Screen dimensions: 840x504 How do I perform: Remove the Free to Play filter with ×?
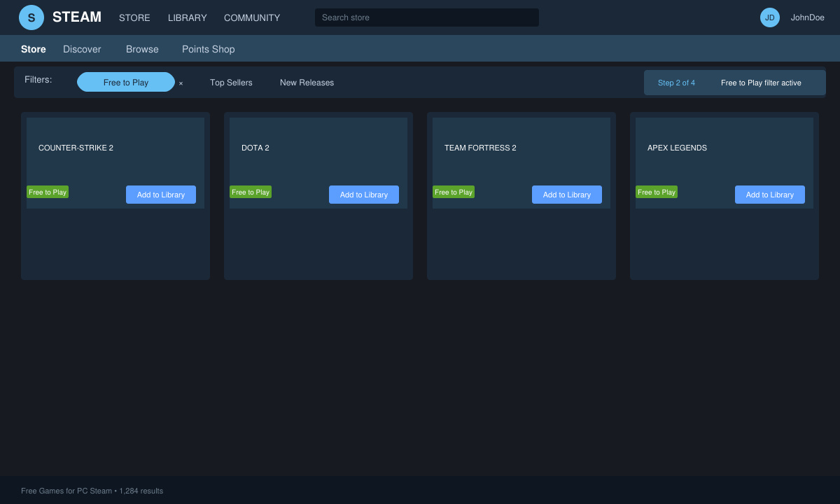click(x=181, y=83)
